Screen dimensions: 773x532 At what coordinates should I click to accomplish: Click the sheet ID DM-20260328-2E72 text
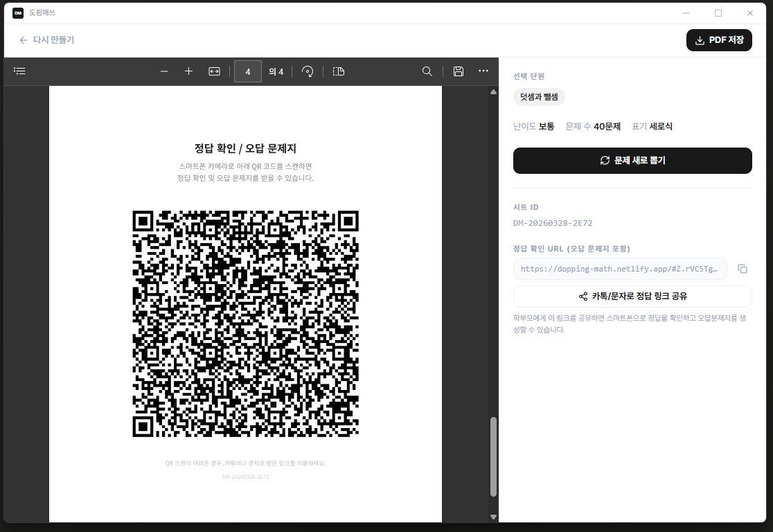coord(553,223)
